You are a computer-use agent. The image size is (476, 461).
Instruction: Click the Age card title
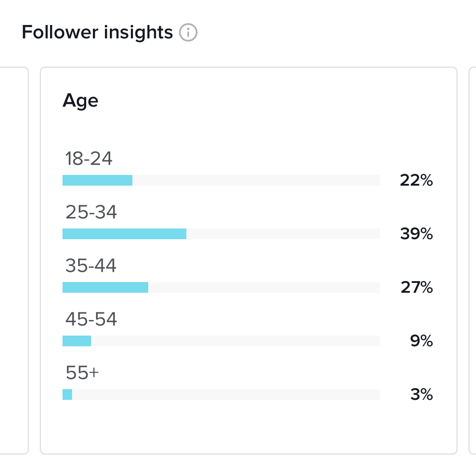[80, 100]
